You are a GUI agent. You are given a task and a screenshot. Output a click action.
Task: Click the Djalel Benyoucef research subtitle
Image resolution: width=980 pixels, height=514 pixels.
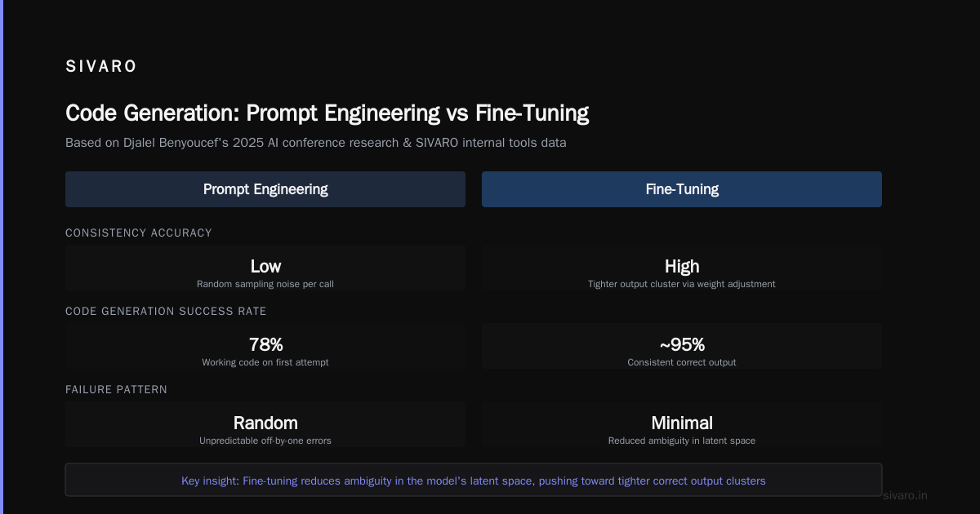click(x=316, y=143)
